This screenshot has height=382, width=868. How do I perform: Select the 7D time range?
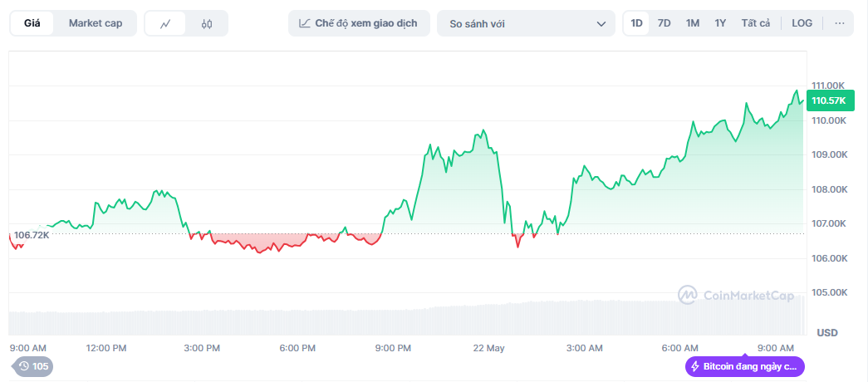click(664, 23)
